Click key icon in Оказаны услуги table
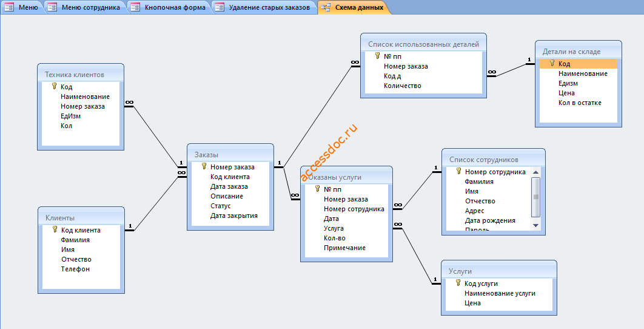The width and height of the screenshot is (644, 329). coord(318,189)
